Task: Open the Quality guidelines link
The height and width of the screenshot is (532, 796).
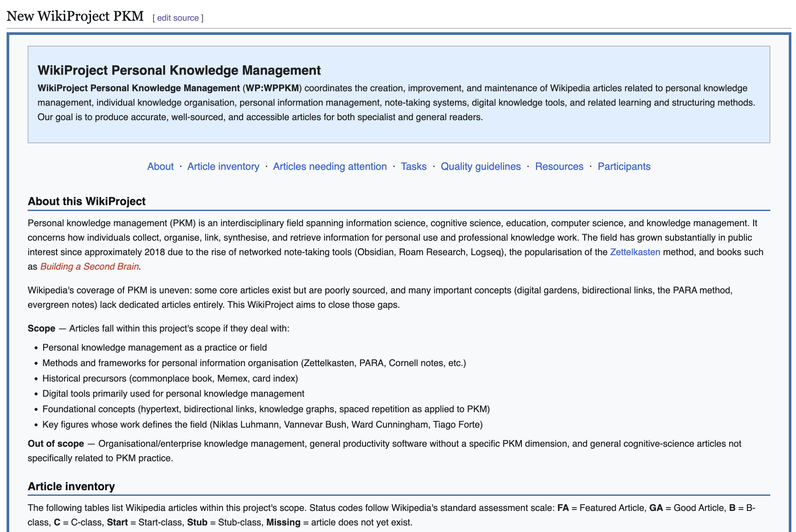Action: click(480, 166)
